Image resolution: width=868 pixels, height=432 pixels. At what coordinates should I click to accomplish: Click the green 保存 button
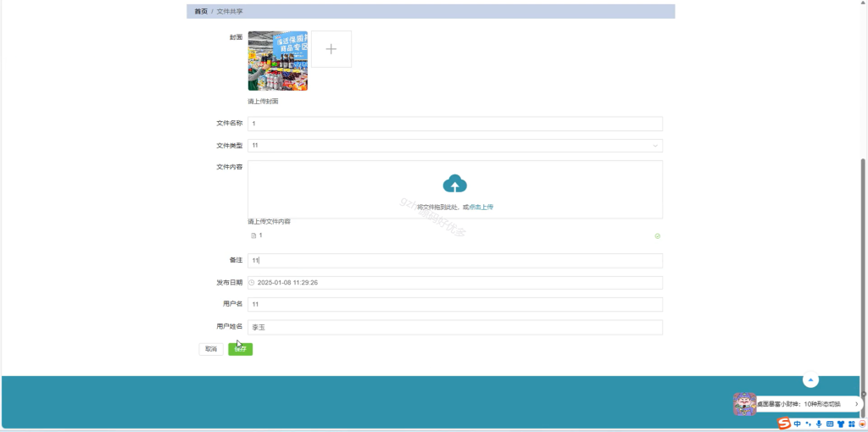(x=240, y=349)
